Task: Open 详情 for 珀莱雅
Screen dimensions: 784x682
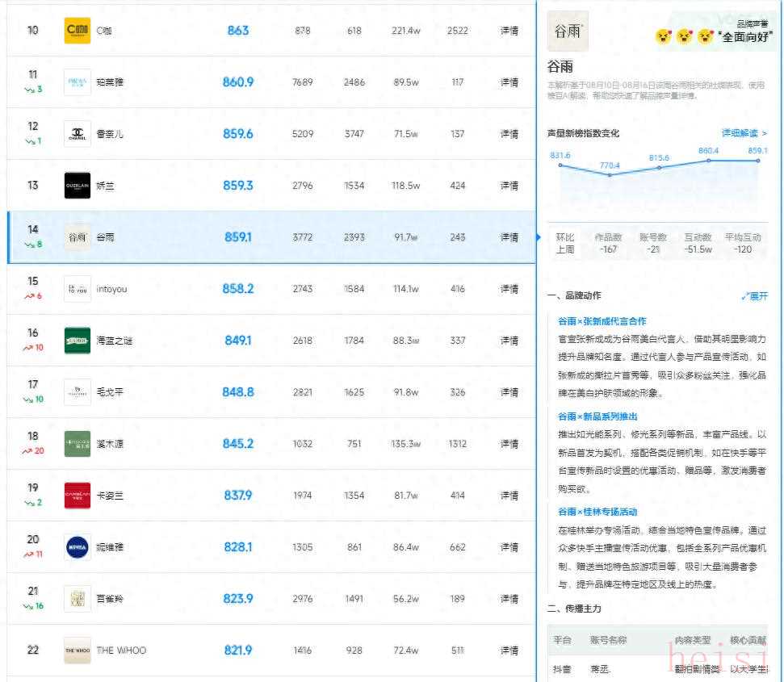Action: click(509, 82)
